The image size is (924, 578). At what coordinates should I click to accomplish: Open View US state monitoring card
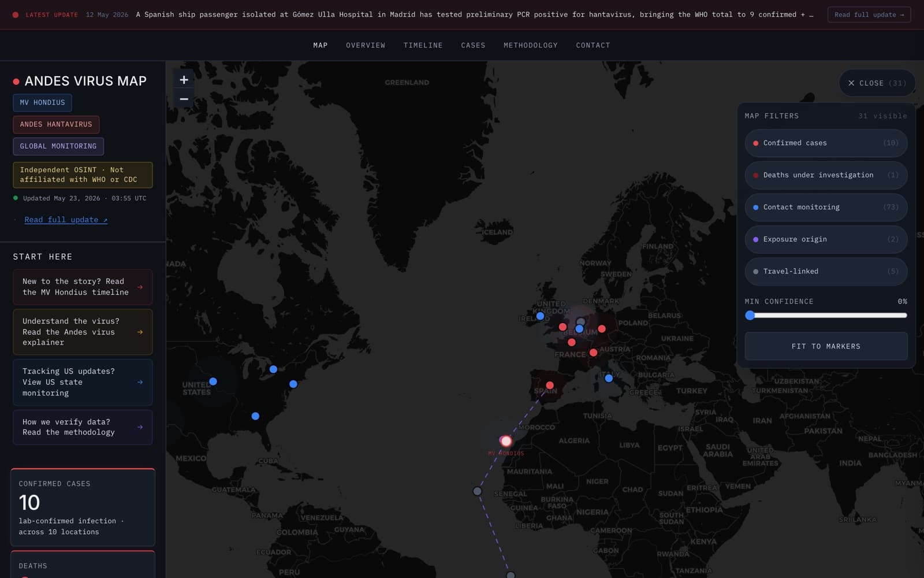coord(83,382)
